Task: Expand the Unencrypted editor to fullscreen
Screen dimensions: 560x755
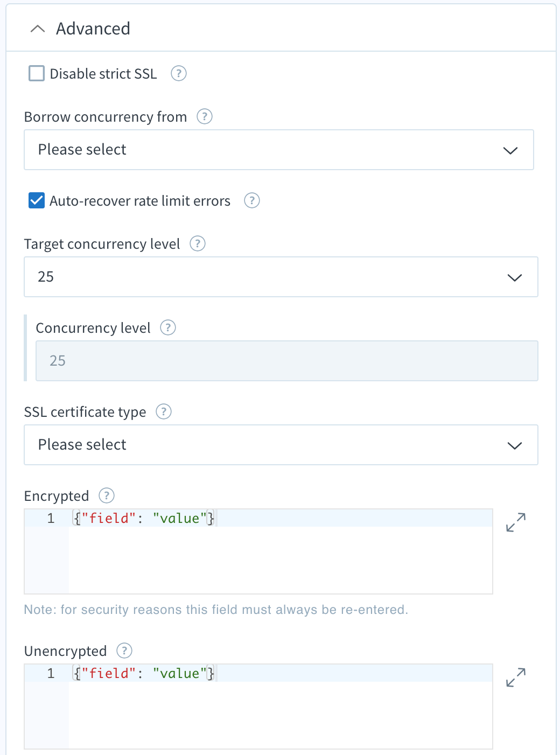Action: pyautogui.click(x=516, y=677)
